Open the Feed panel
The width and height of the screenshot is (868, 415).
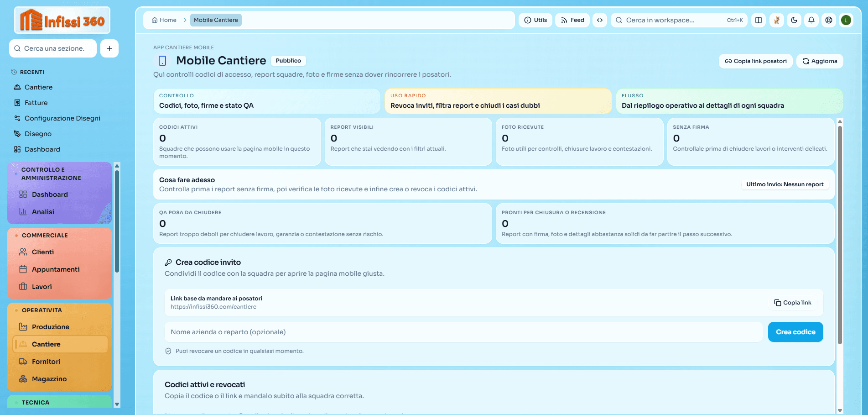click(572, 20)
